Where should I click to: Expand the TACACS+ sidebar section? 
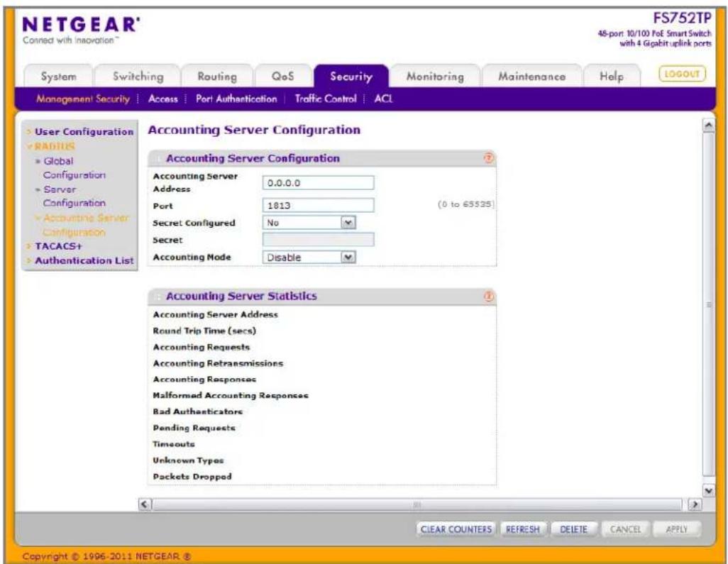pos(58,246)
